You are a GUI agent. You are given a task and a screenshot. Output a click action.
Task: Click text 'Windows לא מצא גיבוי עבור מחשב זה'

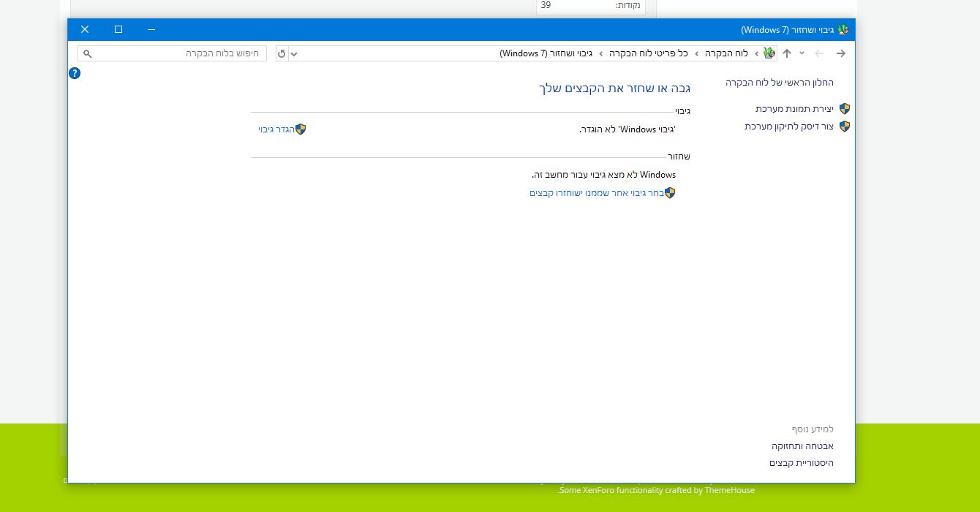click(604, 175)
